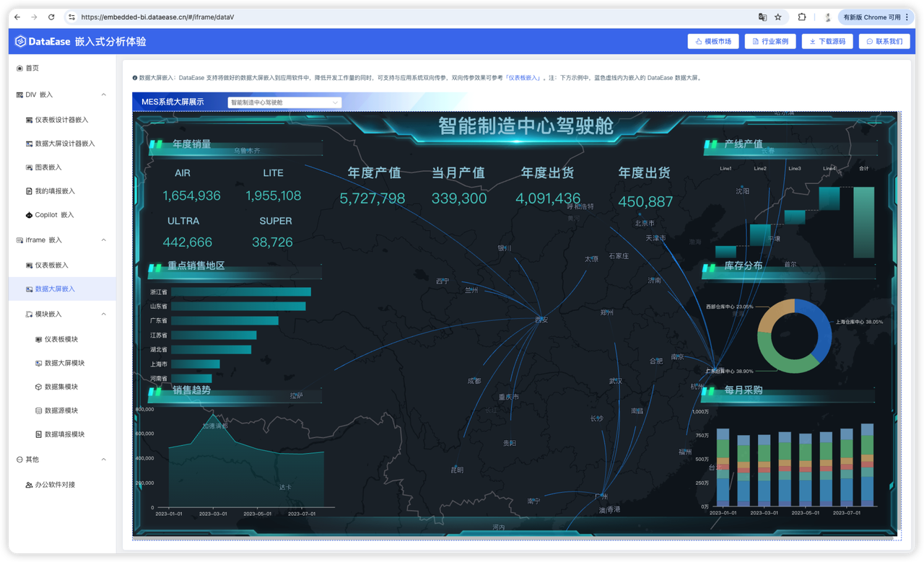Click the 下载源码 button
This screenshot has height=562, width=924.
click(x=827, y=41)
